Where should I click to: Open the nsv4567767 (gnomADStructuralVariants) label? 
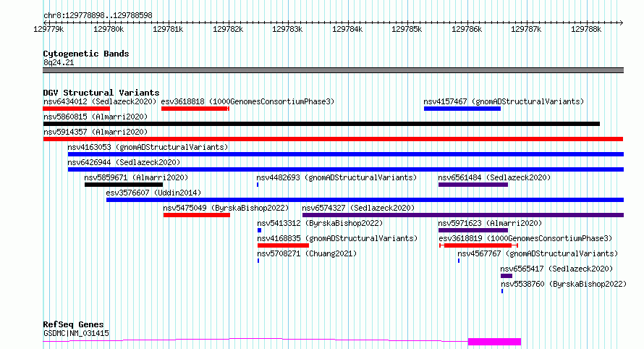[538, 253]
